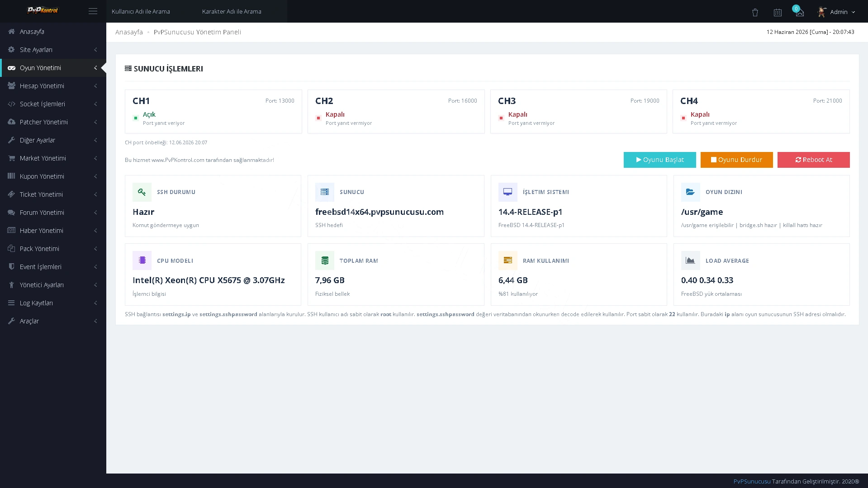Image resolution: width=868 pixels, height=488 pixels.
Task: Click the CPU Modeli chip icon
Action: (x=142, y=261)
